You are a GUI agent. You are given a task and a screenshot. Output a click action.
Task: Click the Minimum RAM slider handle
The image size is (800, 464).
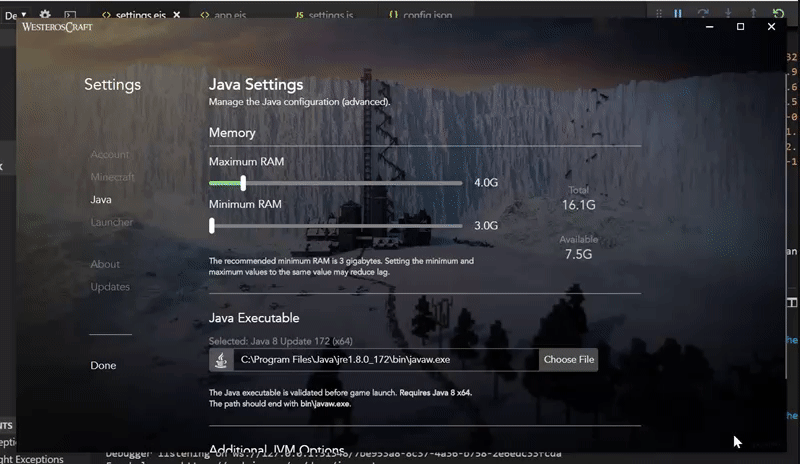(x=212, y=226)
